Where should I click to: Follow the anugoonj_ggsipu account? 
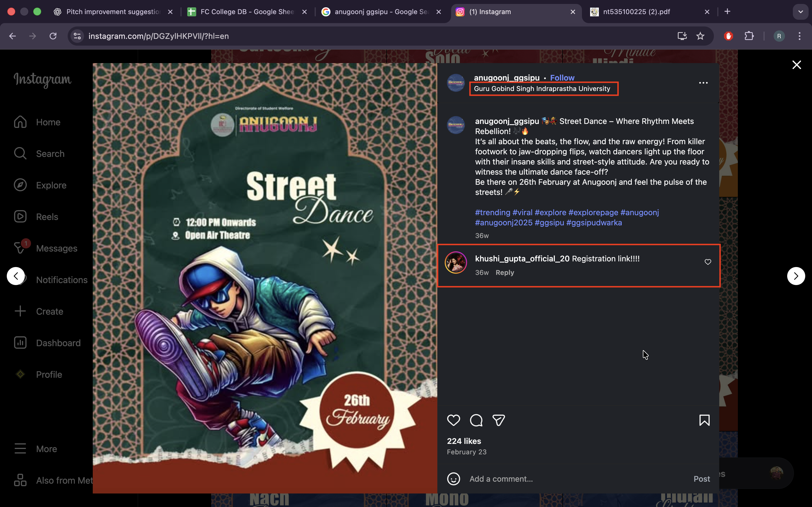pyautogui.click(x=562, y=78)
